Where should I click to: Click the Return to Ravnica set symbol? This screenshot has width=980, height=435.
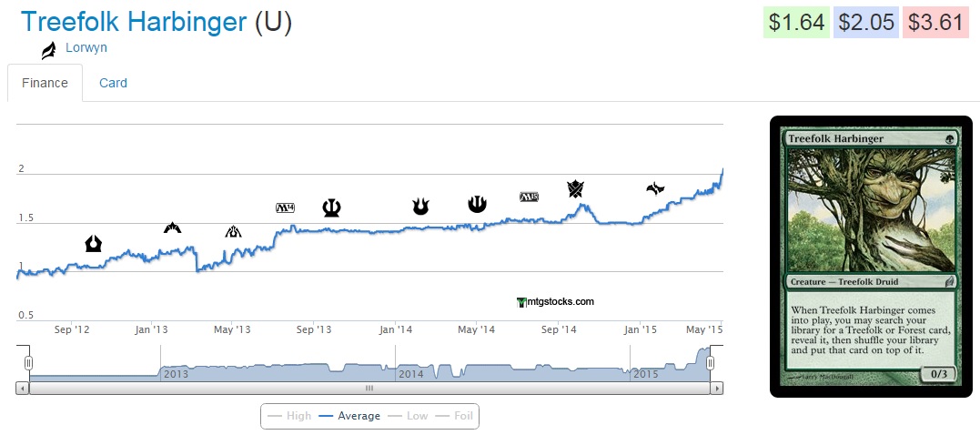[94, 243]
